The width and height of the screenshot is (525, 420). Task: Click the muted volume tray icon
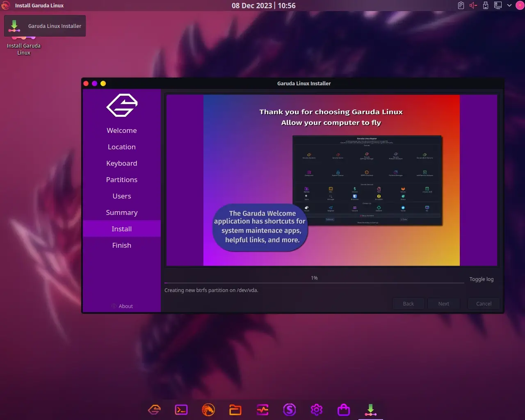click(x=473, y=5)
